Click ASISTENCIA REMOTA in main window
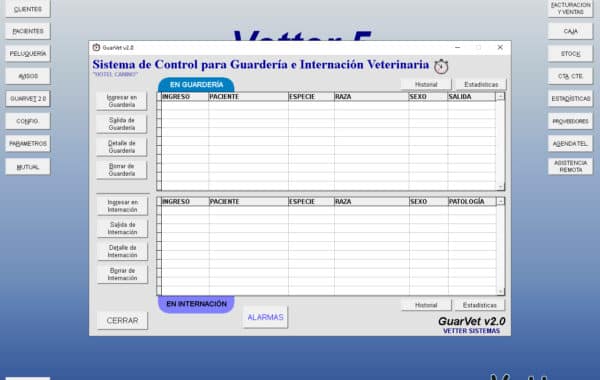The height and width of the screenshot is (380, 600). coord(570,166)
